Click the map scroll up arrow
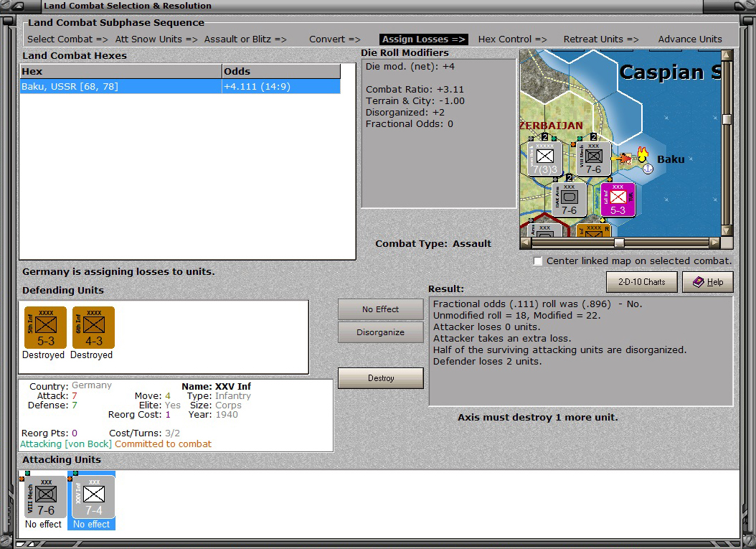 (x=727, y=55)
